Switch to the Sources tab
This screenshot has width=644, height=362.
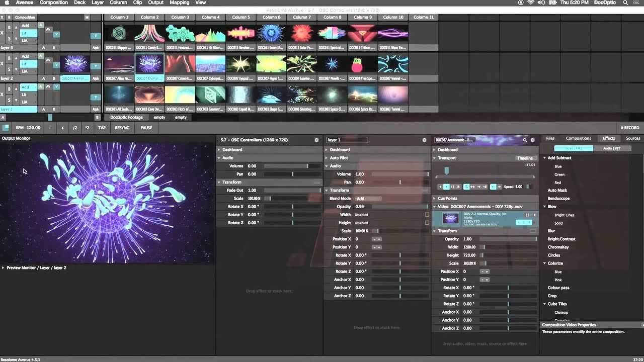coord(632,138)
